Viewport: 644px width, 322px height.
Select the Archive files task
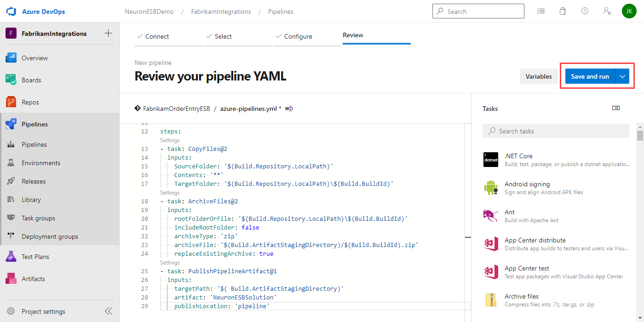point(556,300)
